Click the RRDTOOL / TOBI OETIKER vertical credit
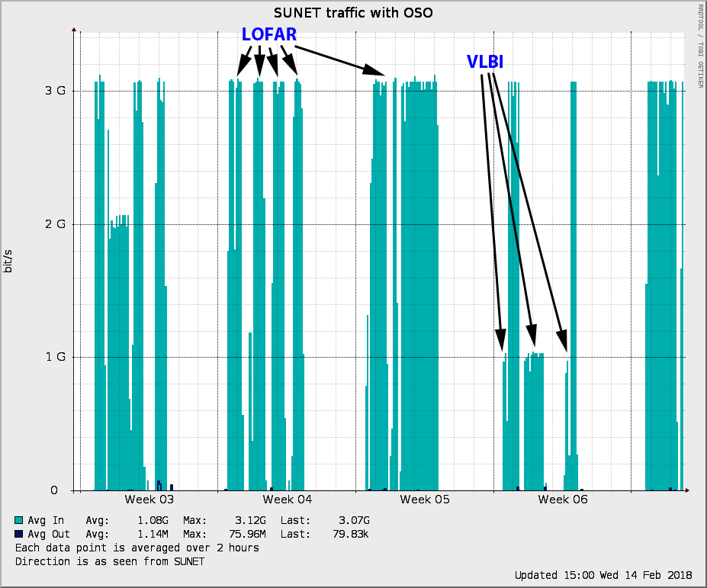Screen dimensions: 707x588 pos(700,47)
